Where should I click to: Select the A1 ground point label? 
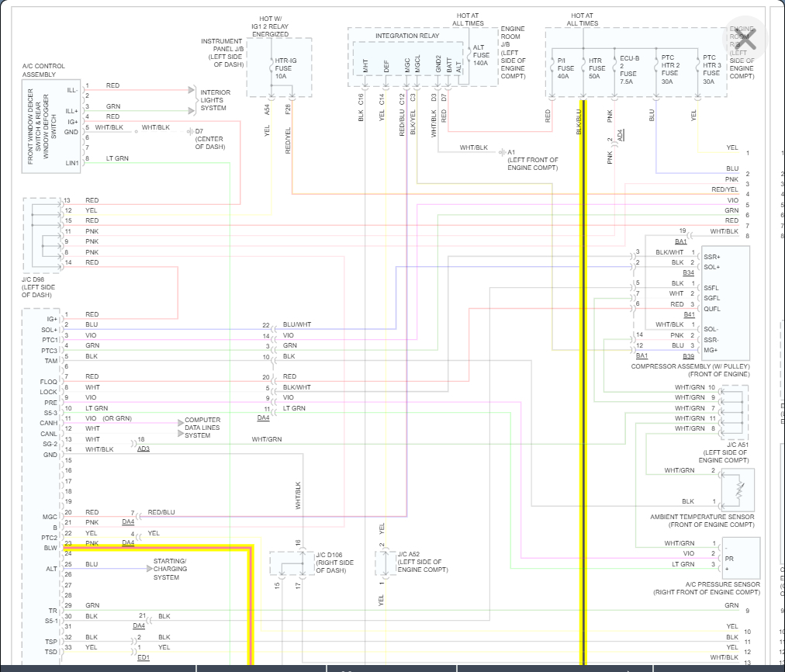click(533, 160)
